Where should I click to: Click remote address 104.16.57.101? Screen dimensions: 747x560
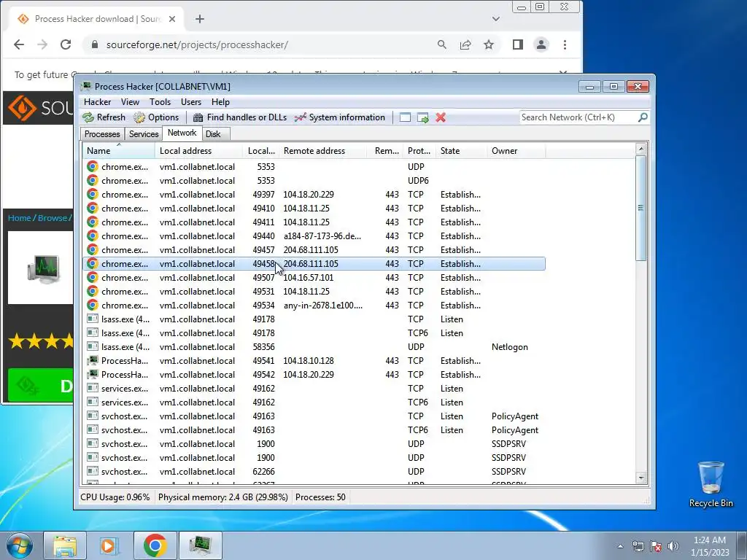coord(309,278)
